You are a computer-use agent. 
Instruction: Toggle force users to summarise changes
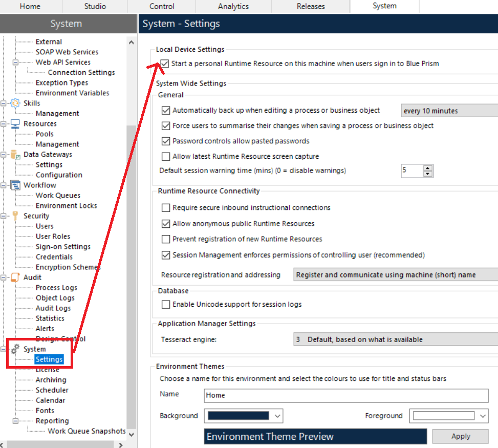[x=166, y=126]
